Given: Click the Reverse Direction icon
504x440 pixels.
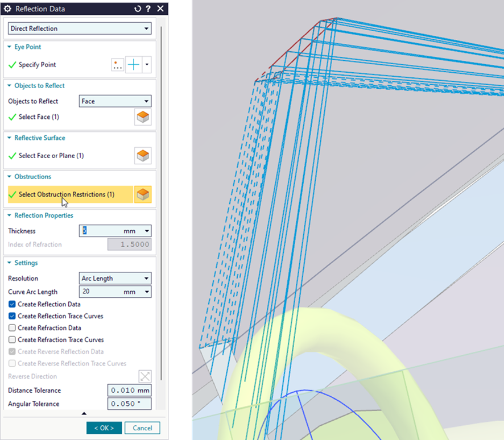Looking at the screenshot, I should 145,376.
